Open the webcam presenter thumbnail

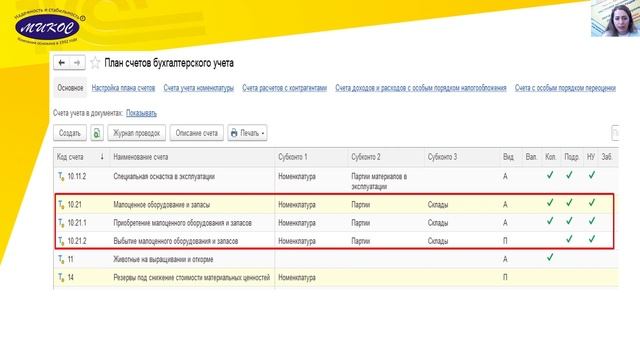(x=615, y=18)
